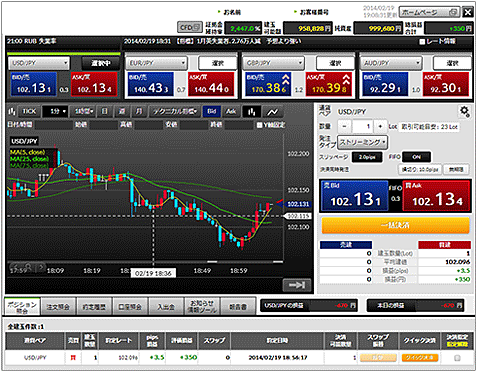Open ストリーミング order type dropdown
The height and width of the screenshot is (372, 478).
coord(362,143)
